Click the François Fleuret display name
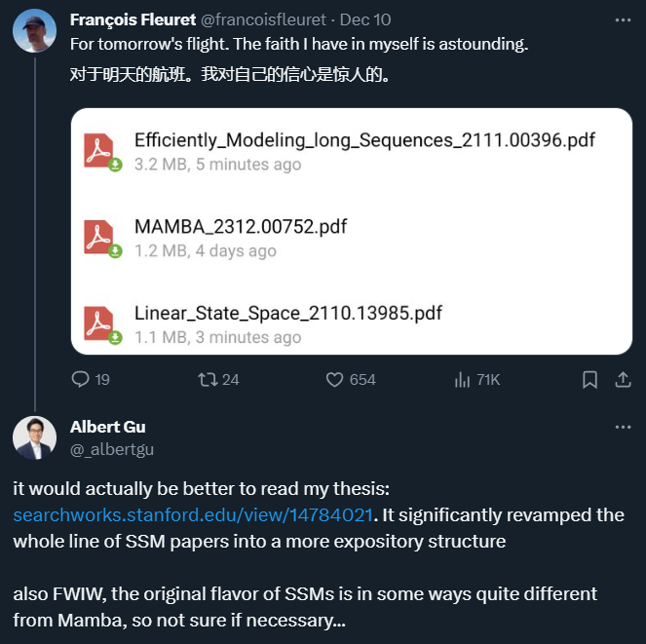This screenshot has height=644, width=646. coord(133,19)
